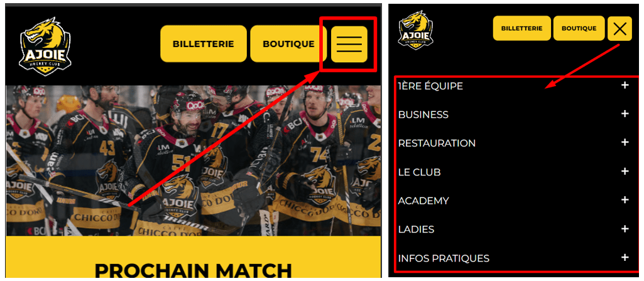This screenshot has height=281, width=644.
Task: Click the Ajoie logo in the open menu panel
Action: (416, 30)
